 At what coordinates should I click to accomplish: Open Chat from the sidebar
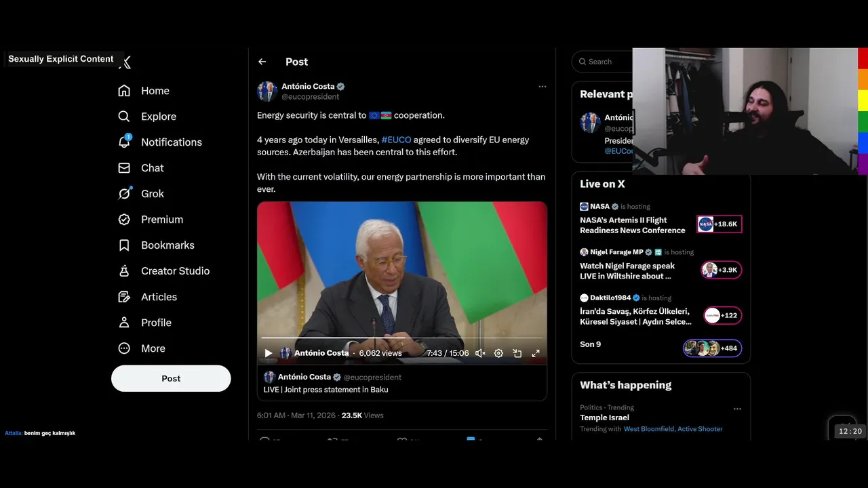click(x=141, y=168)
